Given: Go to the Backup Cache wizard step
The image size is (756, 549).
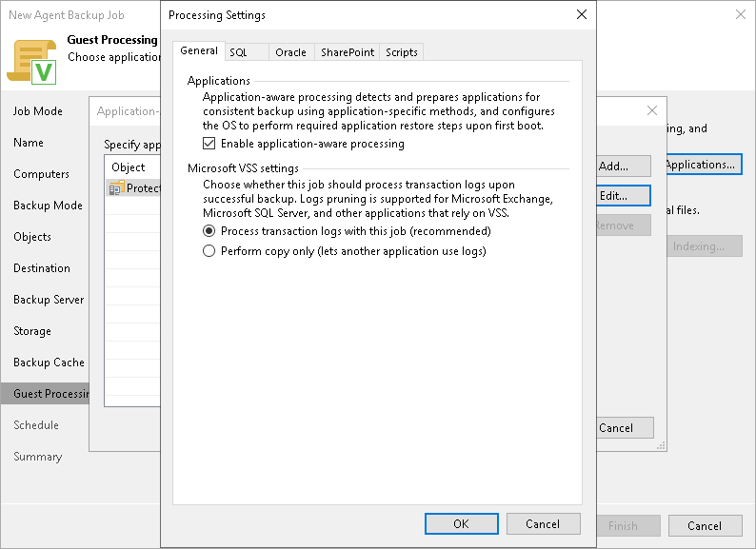Looking at the screenshot, I should point(49,363).
